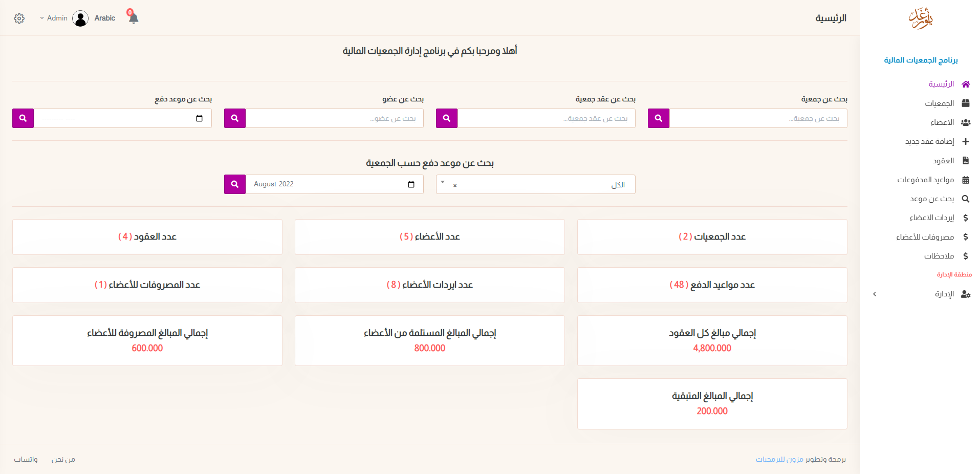Open the Admin user dropdown menu
980x474 pixels.
pos(53,18)
